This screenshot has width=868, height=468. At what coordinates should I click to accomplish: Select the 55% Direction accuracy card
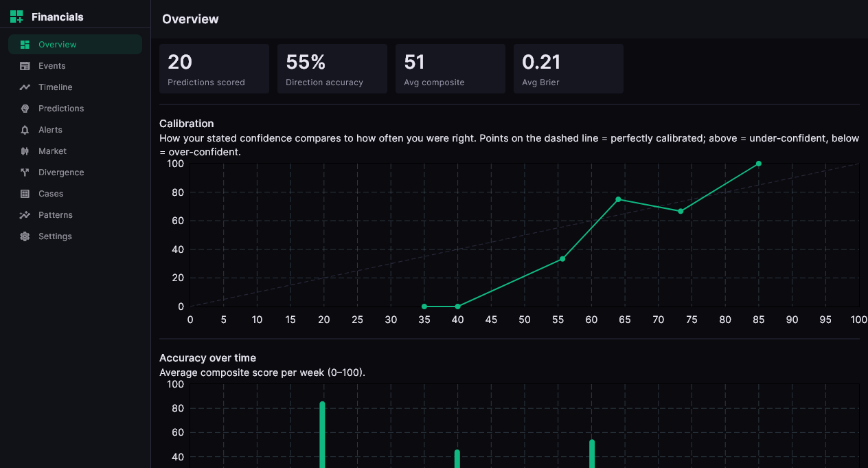pos(332,69)
